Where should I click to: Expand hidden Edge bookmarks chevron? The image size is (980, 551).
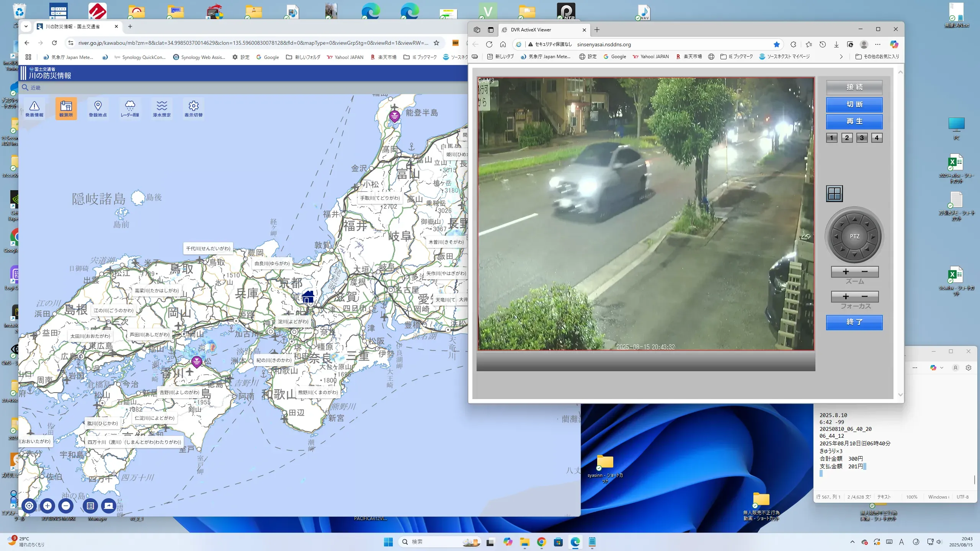(x=841, y=57)
